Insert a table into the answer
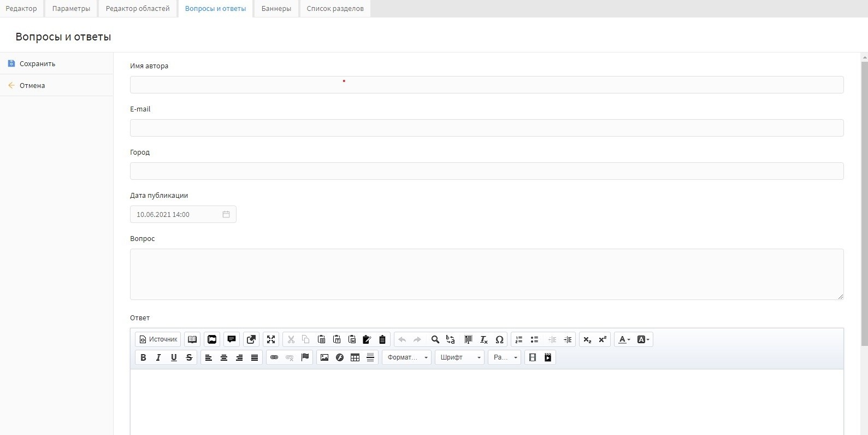This screenshot has height=435, width=868. pyautogui.click(x=355, y=357)
